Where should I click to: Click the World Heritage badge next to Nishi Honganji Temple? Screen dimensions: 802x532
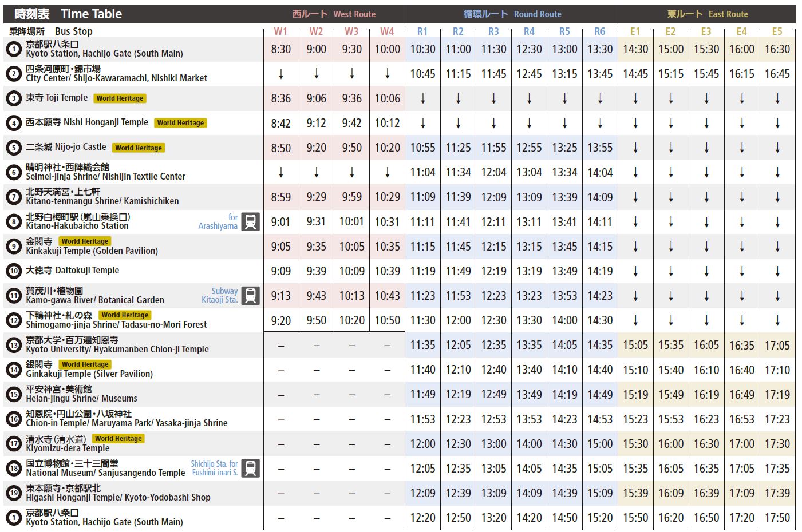[x=180, y=123]
